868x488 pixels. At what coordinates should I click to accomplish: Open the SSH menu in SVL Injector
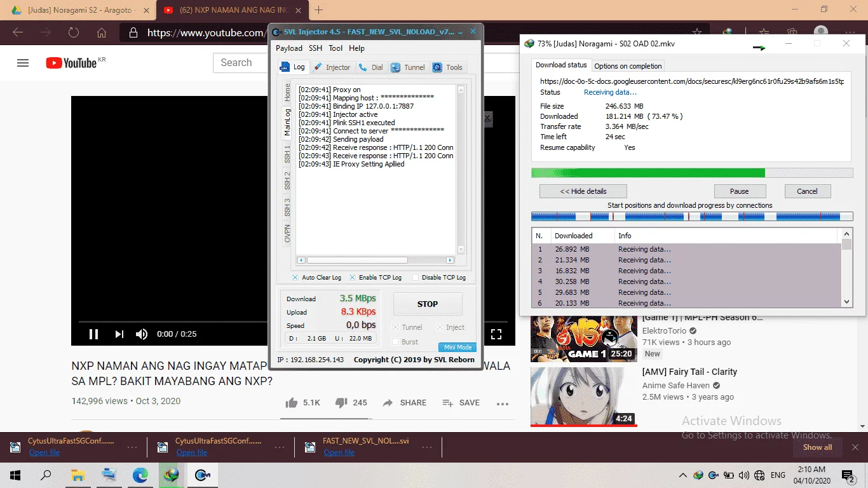point(316,48)
